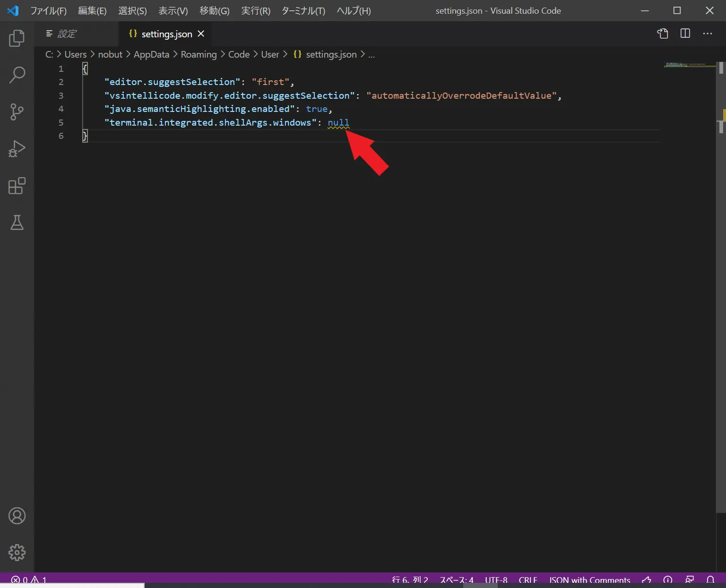Click the "first" string value
The image size is (726, 588).
pos(270,82)
